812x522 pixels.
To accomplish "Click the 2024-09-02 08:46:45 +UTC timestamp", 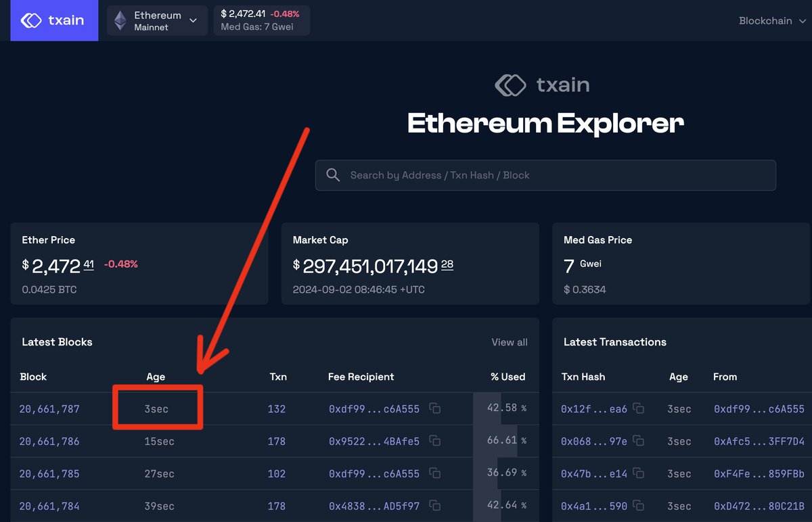I will [360, 289].
